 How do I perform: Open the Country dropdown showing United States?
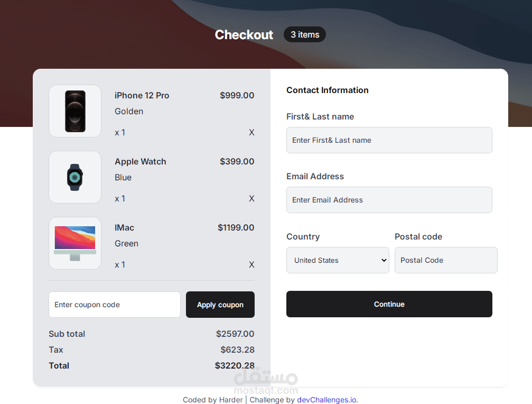pos(338,260)
